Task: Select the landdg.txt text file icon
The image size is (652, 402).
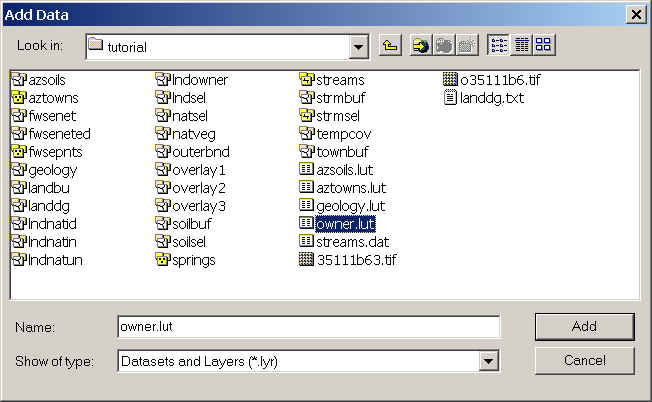Action: [451, 98]
